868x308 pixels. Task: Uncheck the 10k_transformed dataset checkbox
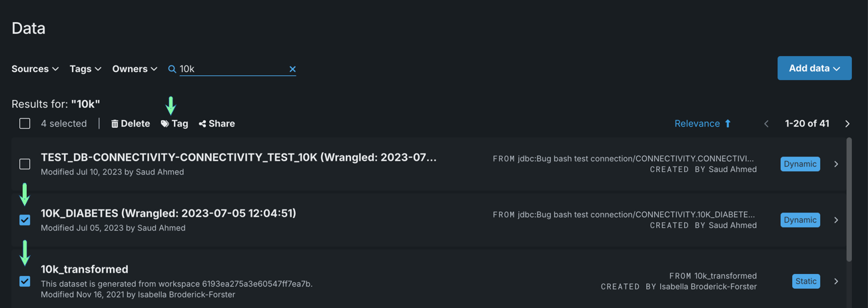point(25,281)
